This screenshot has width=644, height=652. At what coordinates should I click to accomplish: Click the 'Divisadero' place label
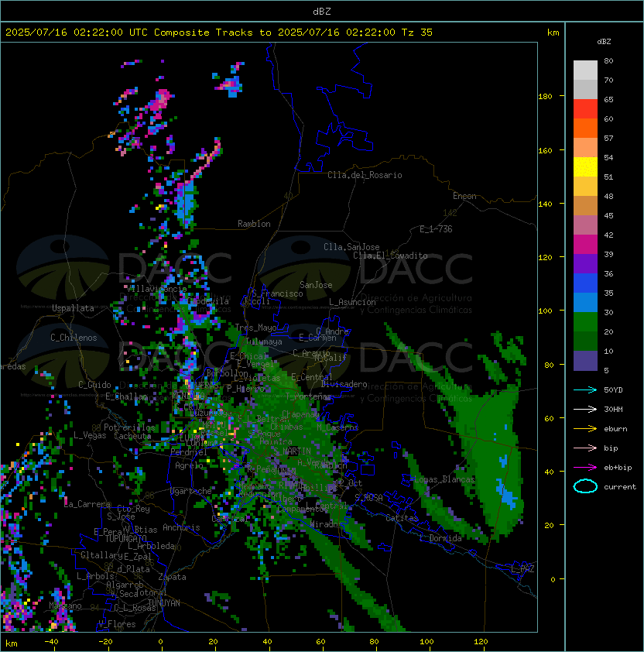point(344,384)
